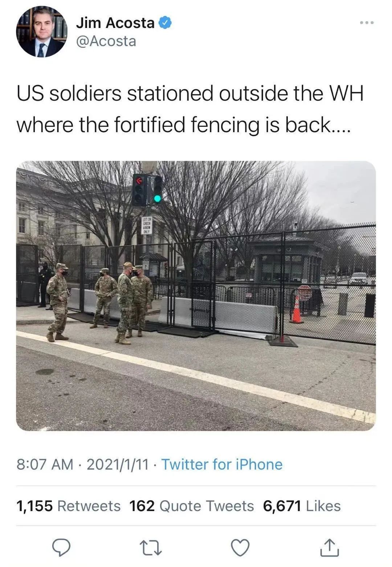
Task: Like the tweet with the heart icon
Action: 240,548
